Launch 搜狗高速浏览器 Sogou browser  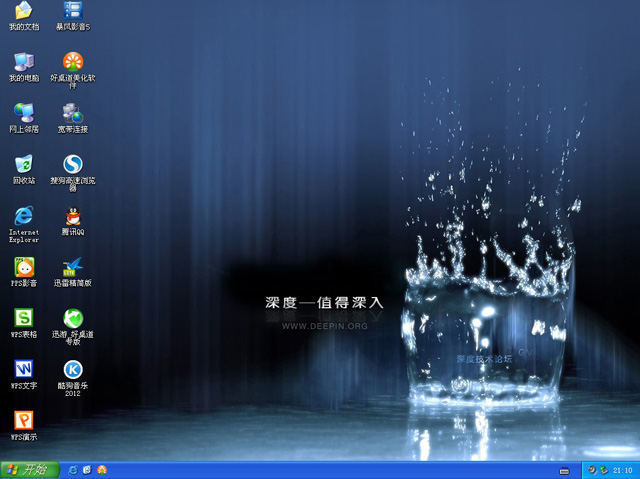tap(72, 164)
